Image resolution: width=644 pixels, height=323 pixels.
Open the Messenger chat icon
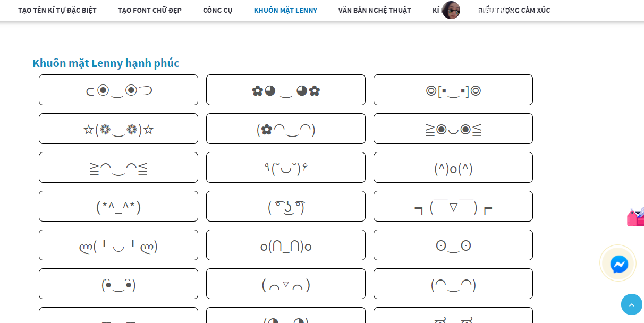pyautogui.click(x=619, y=264)
